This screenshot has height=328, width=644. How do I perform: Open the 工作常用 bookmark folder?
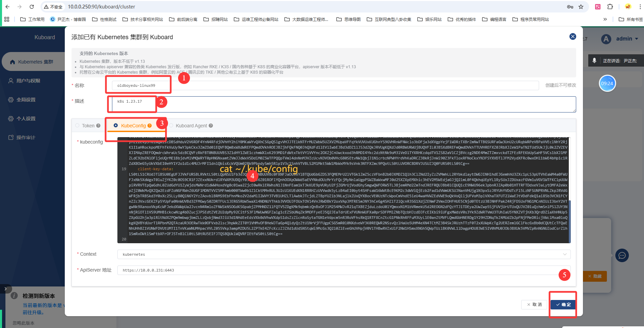(32, 19)
